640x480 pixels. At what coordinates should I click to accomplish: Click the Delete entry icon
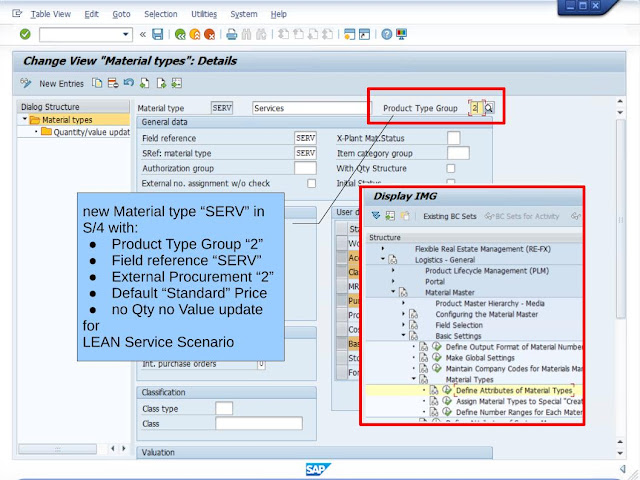pyautogui.click(x=113, y=83)
